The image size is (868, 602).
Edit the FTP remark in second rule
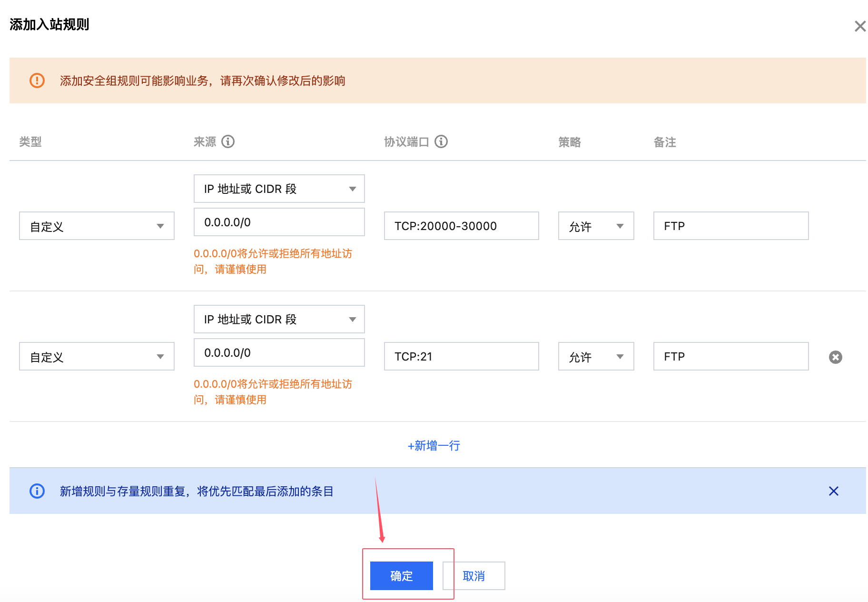pos(731,356)
